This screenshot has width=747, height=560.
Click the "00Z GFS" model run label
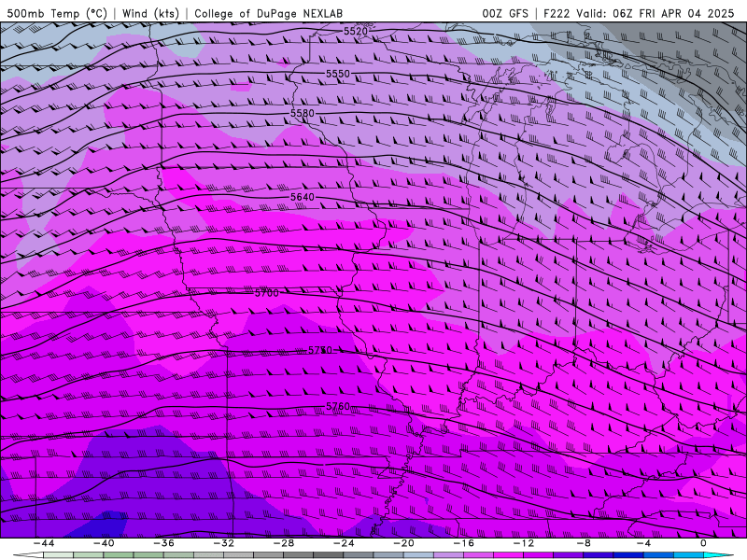[505, 13]
